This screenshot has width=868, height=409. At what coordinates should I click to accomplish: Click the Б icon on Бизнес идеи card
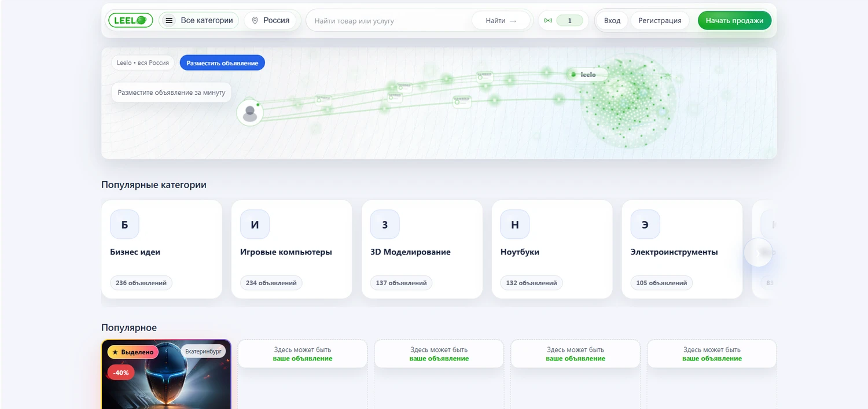(124, 224)
